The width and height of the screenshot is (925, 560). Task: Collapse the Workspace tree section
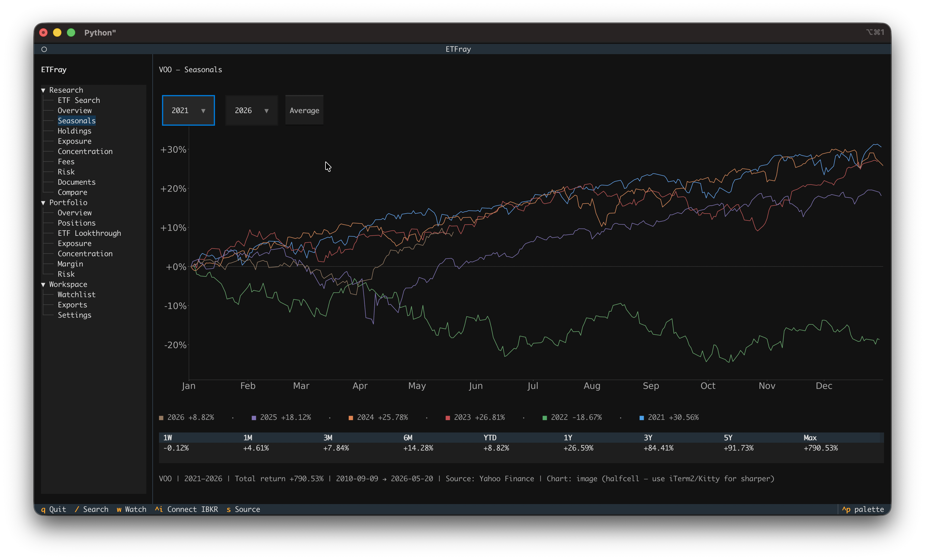tap(43, 284)
